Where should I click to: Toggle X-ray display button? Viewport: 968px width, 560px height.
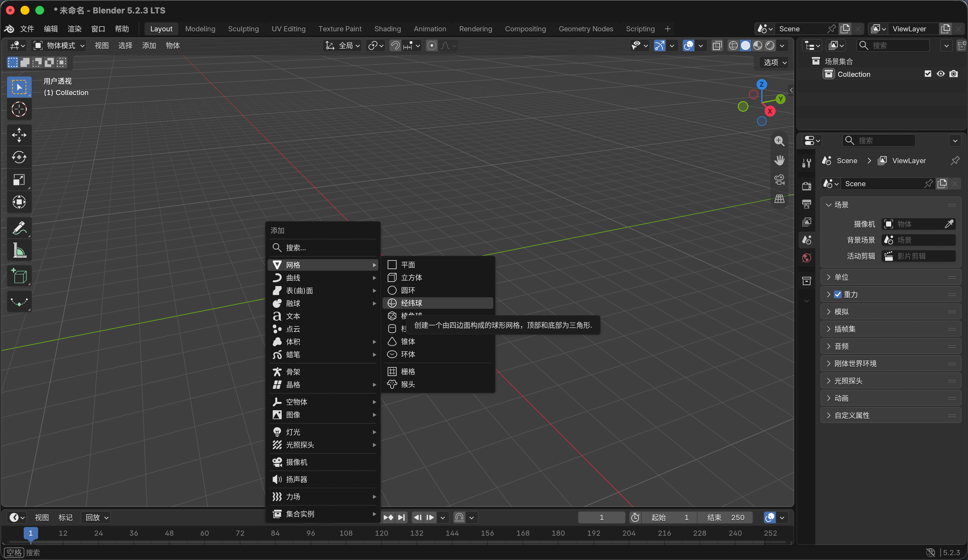point(717,46)
